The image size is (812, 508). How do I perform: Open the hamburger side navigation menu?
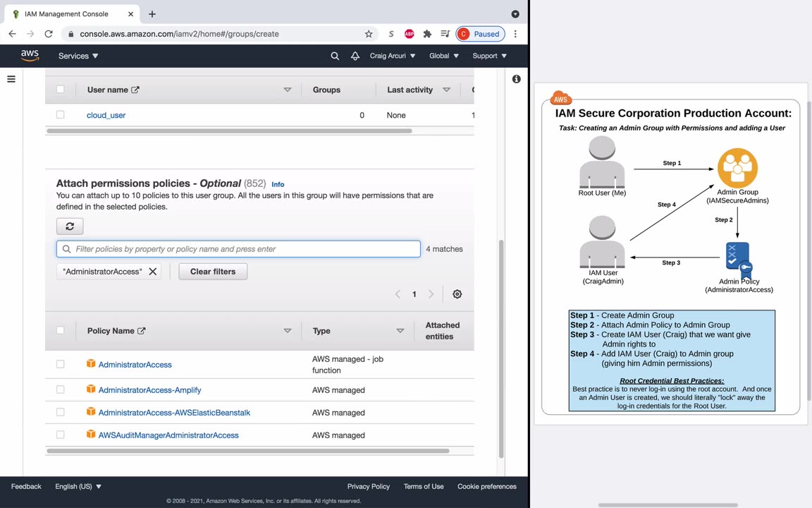tap(11, 79)
